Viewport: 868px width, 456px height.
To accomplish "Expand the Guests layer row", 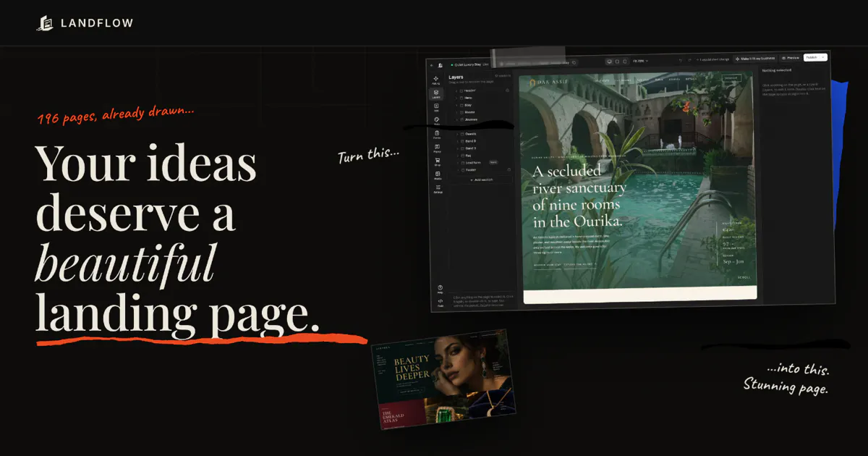I will (457, 134).
